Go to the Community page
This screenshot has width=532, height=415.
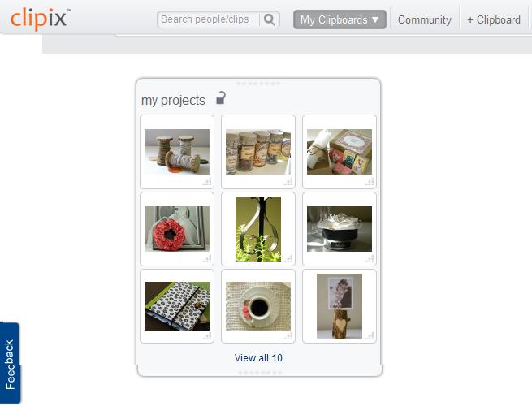click(425, 20)
